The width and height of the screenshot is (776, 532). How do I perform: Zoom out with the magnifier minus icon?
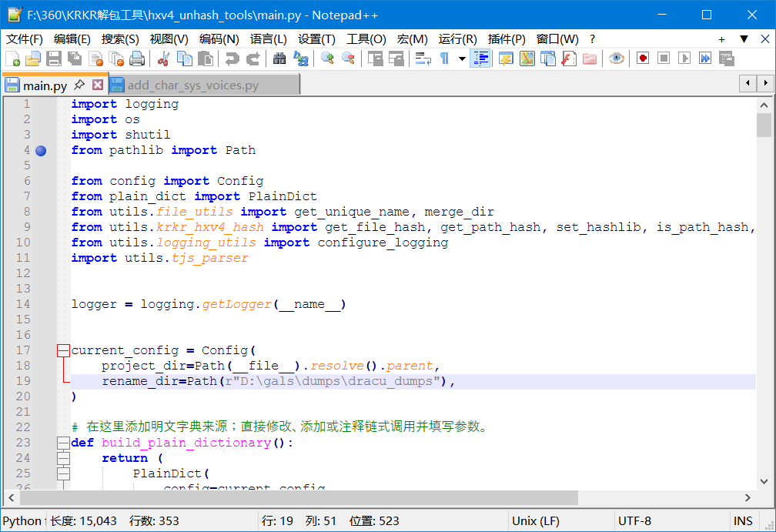[348, 59]
